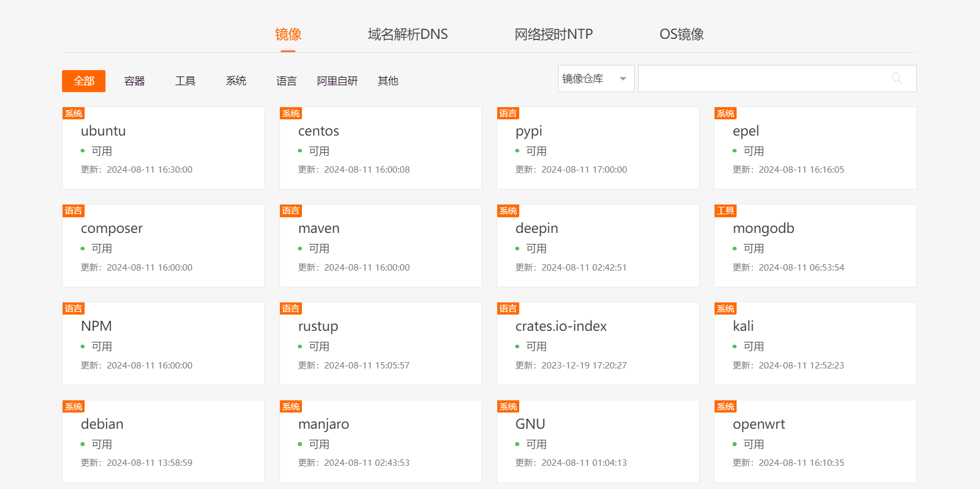Image resolution: width=980 pixels, height=489 pixels.
Task: Open the ubuntu mirror card
Action: coord(163,148)
